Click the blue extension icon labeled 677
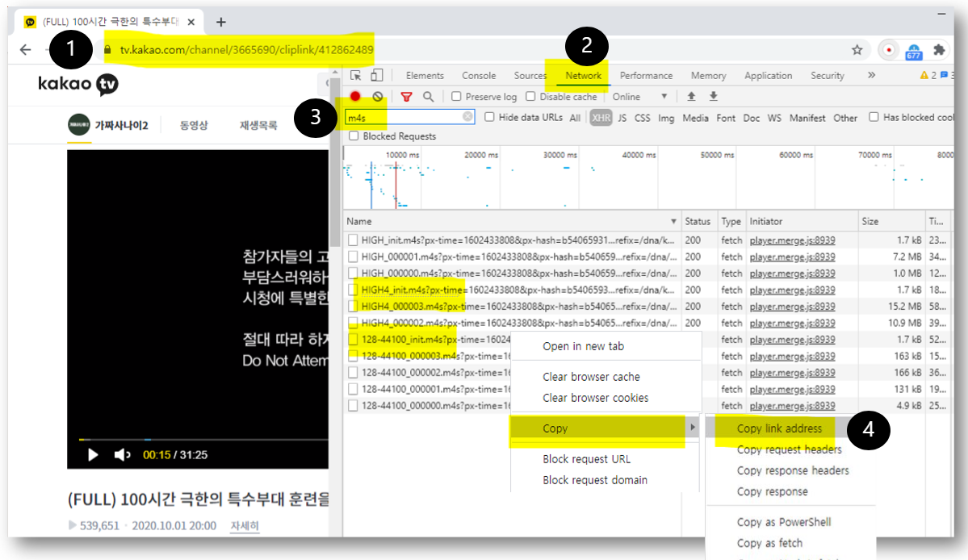Viewport: 968px width, 560px height. pyautogui.click(x=914, y=51)
